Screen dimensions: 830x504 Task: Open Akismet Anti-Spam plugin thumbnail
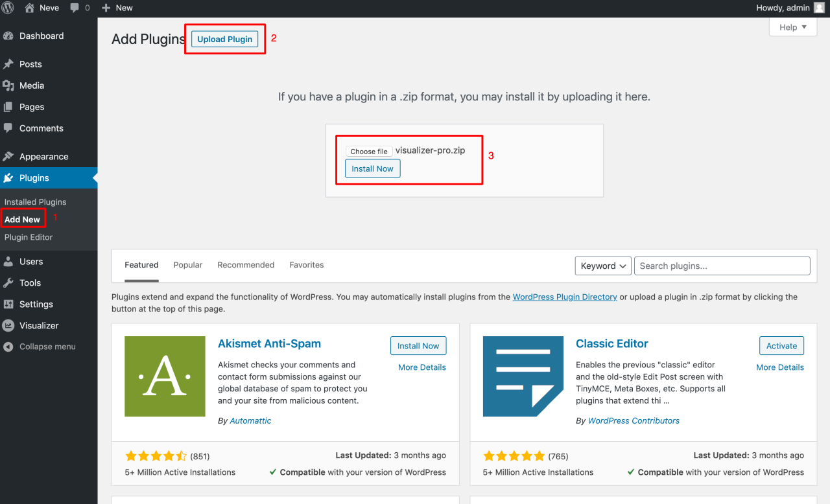(x=166, y=376)
